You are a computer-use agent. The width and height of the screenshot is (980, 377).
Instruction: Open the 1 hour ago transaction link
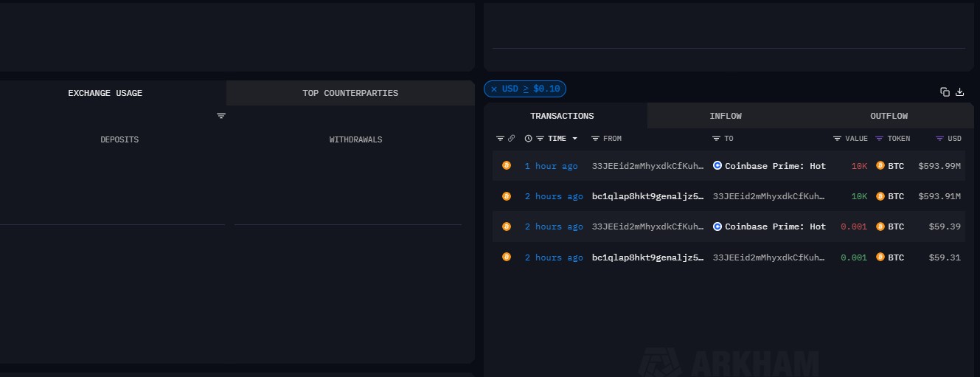[551, 166]
